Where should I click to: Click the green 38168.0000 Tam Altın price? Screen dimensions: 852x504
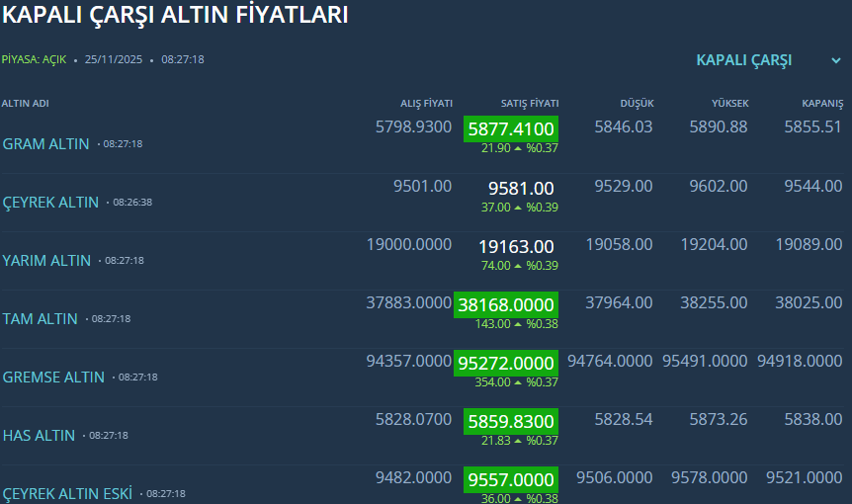click(506, 303)
